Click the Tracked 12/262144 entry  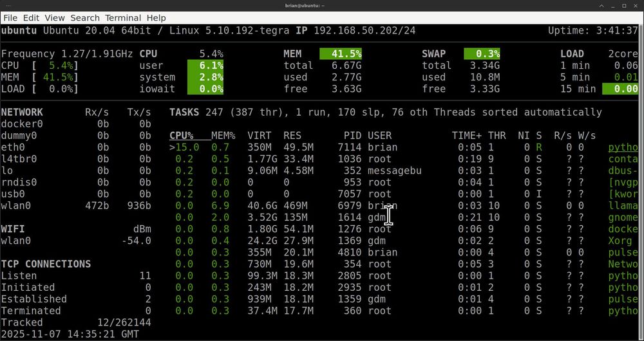coord(76,322)
